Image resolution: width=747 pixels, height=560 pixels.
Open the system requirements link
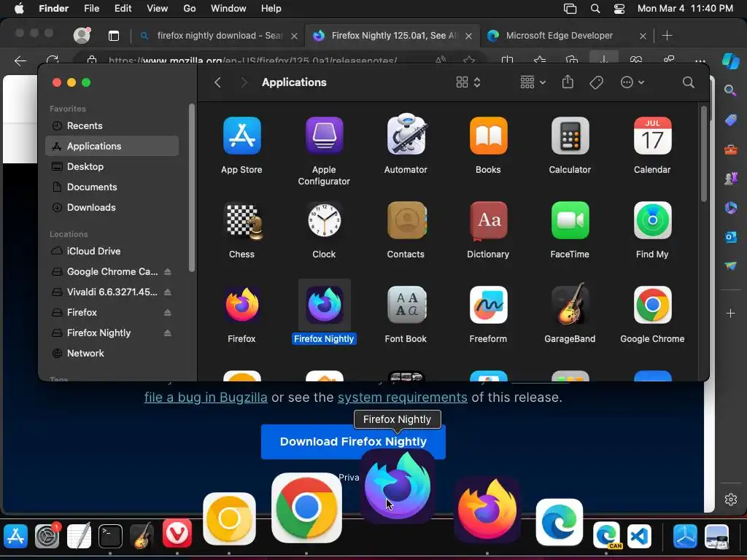point(403,397)
